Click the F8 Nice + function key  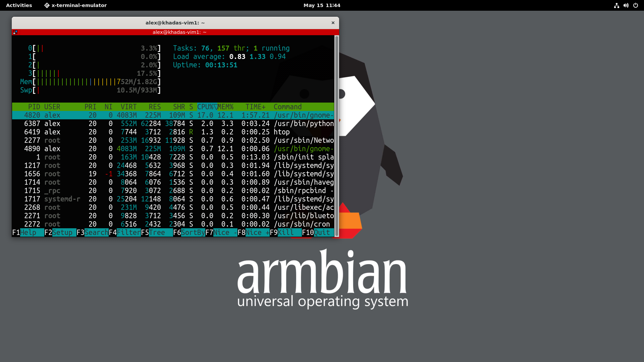pyautogui.click(x=254, y=233)
